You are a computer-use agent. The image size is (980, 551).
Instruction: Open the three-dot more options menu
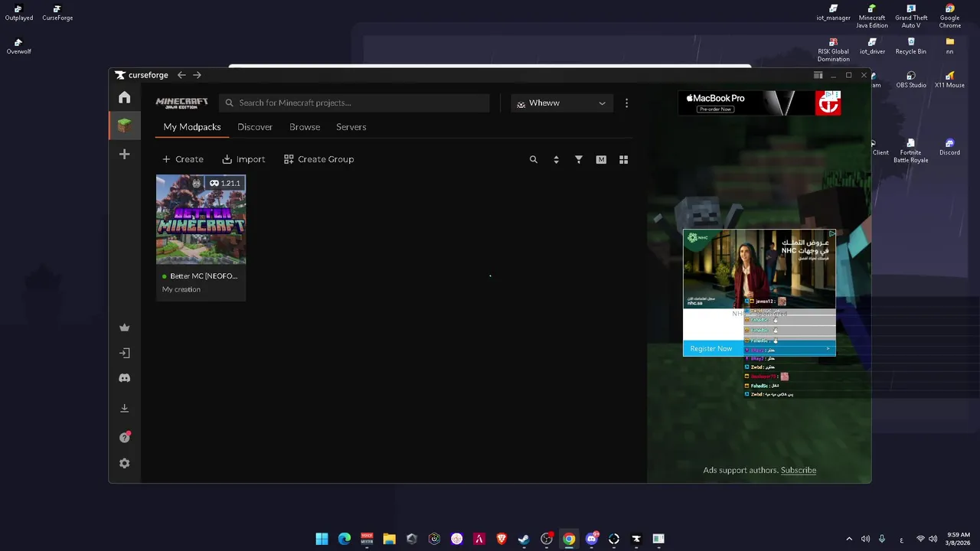click(626, 103)
